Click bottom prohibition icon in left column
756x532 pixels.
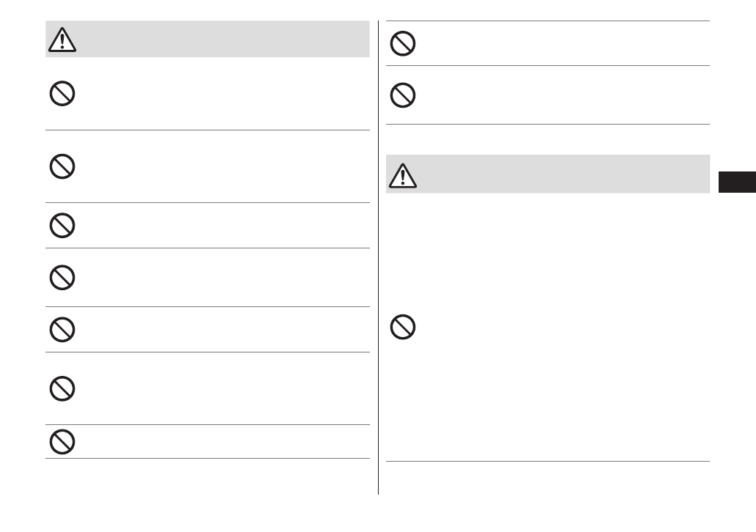[x=62, y=441]
